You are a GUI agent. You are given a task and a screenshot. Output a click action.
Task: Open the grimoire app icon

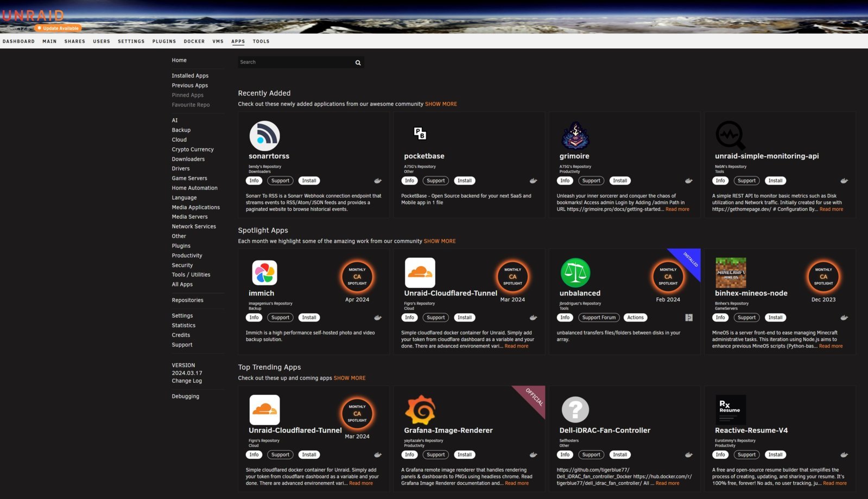tap(575, 136)
